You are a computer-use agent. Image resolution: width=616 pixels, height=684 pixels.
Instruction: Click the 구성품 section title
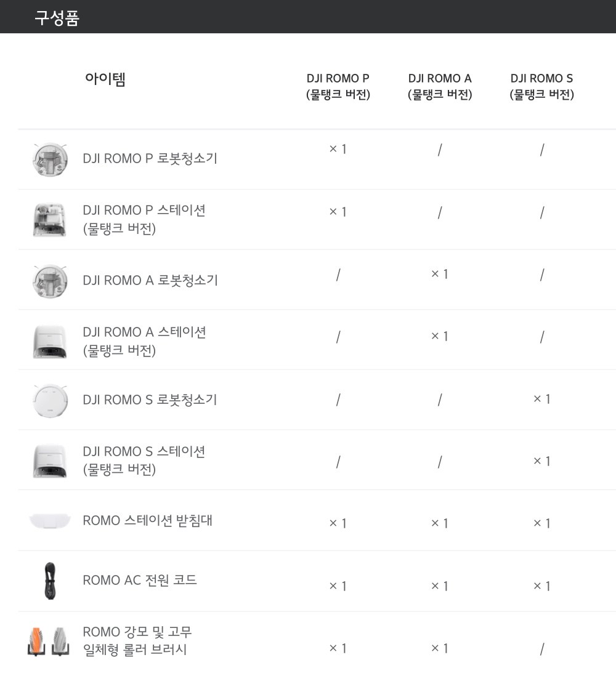click(x=57, y=18)
